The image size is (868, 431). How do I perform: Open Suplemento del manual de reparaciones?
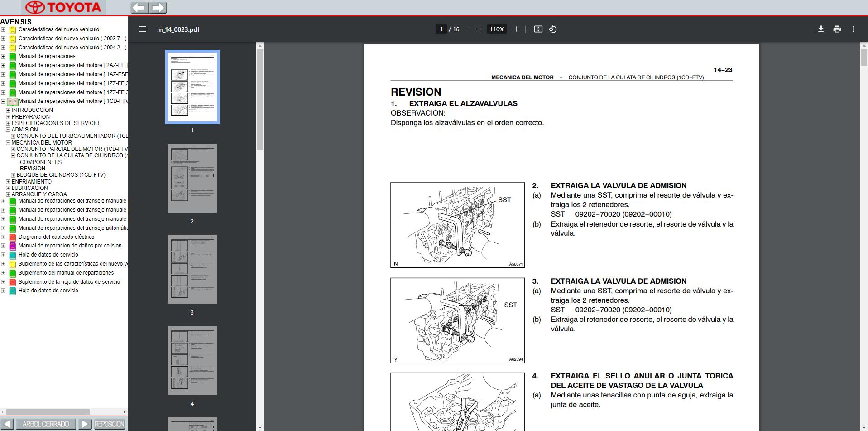(66, 273)
